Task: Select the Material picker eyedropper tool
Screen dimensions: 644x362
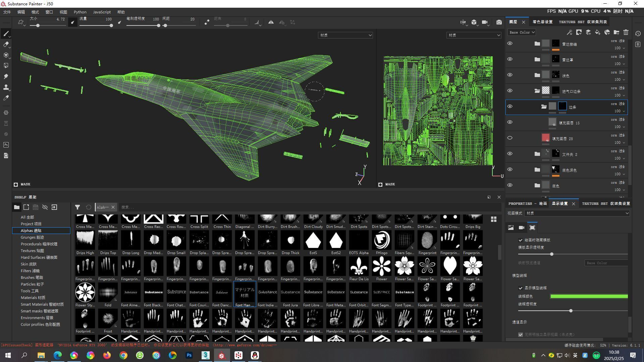Action: 6,98
